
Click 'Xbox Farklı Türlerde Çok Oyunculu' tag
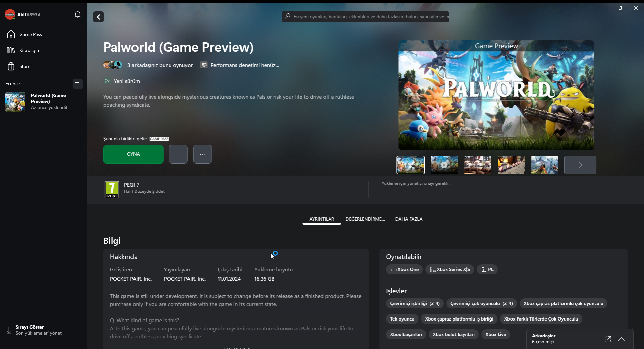coord(541,319)
